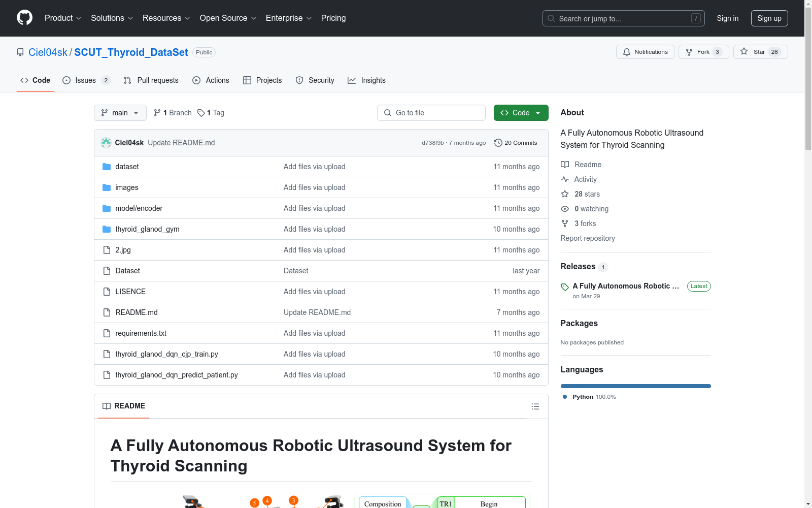Viewport: 812px width, 508px height.
Task: Click the Activity pulse icon
Action: click(x=565, y=179)
